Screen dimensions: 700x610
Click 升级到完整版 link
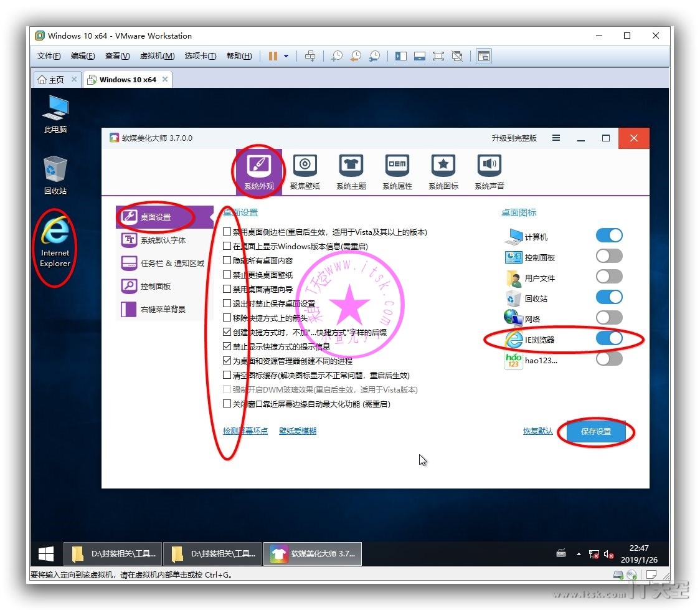tap(514, 138)
